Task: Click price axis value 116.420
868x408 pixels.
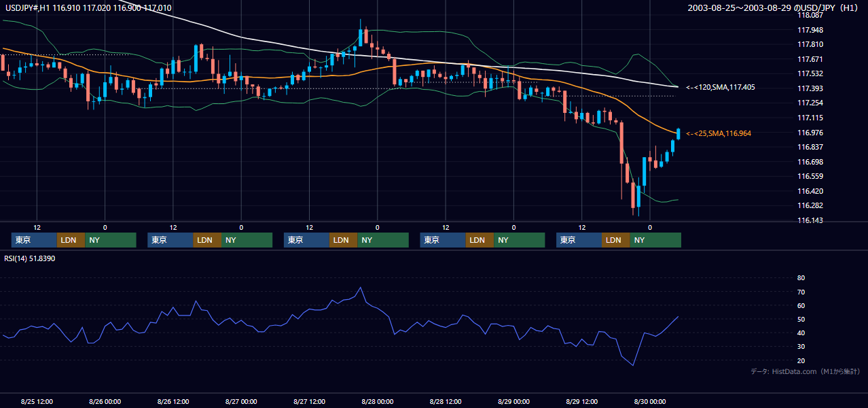Action: pyautogui.click(x=810, y=191)
